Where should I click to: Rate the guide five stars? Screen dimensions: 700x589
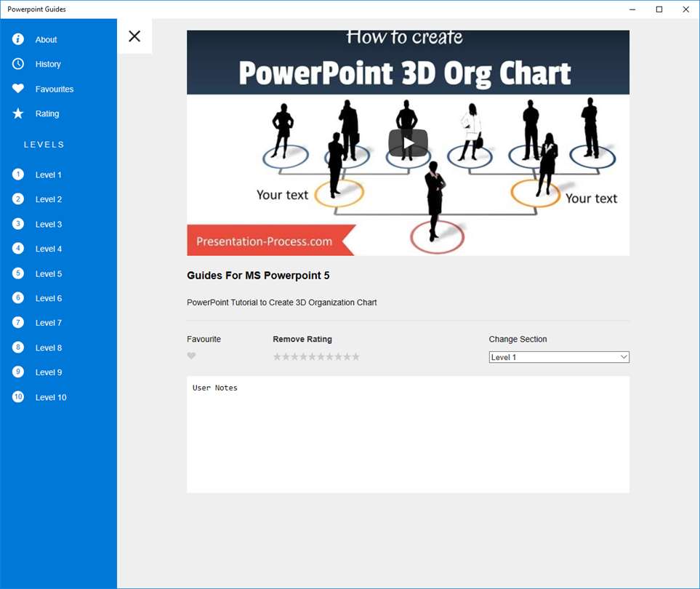pos(312,356)
